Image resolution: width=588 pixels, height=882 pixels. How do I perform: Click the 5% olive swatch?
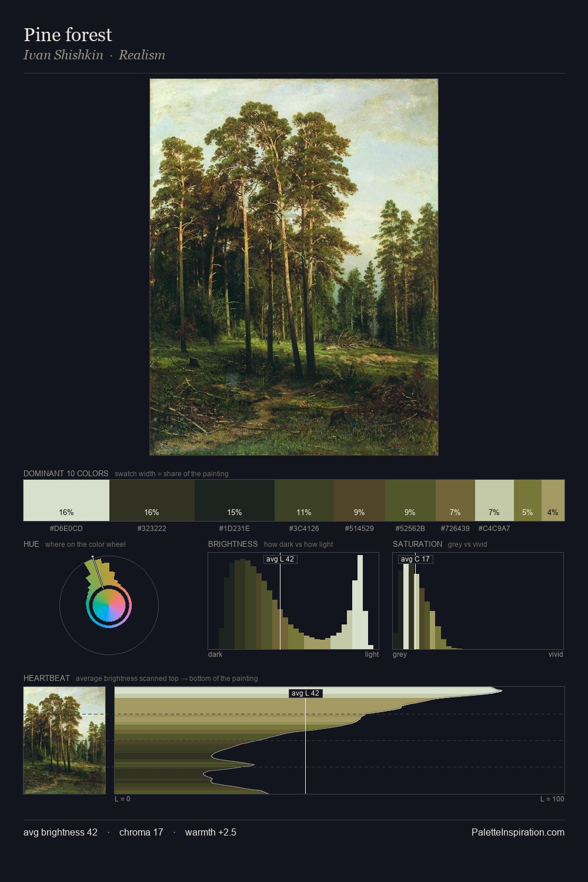pyautogui.click(x=527, y=500)
